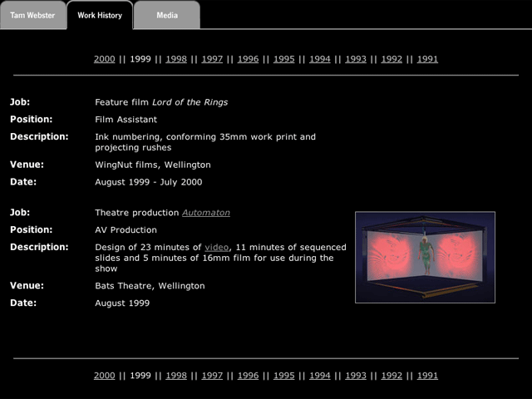Open the Automaton theatre production link
Viewport: 532px width, 399px height.
click(x=206, y=213)
